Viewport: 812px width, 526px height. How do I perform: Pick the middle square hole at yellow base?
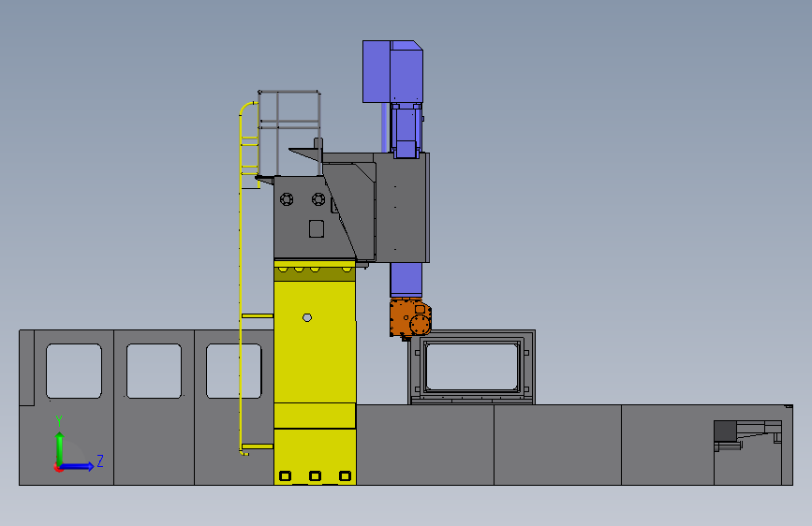[315, 475]
